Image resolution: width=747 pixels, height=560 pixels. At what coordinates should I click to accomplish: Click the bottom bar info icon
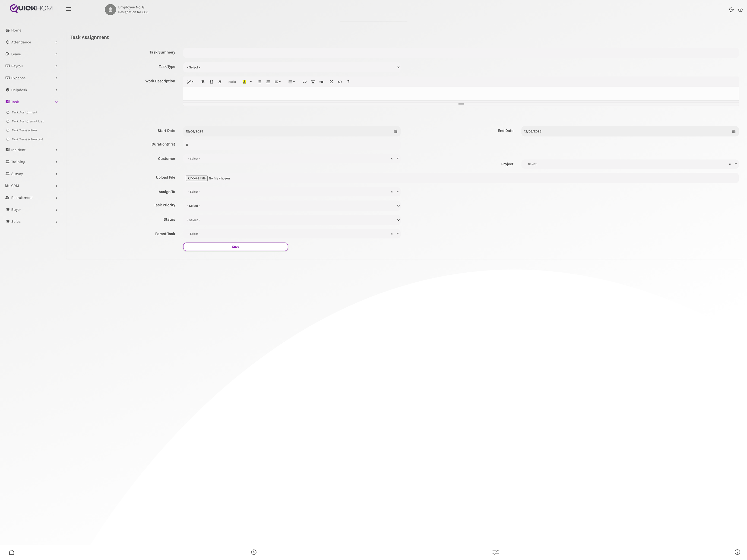point(737,552)
